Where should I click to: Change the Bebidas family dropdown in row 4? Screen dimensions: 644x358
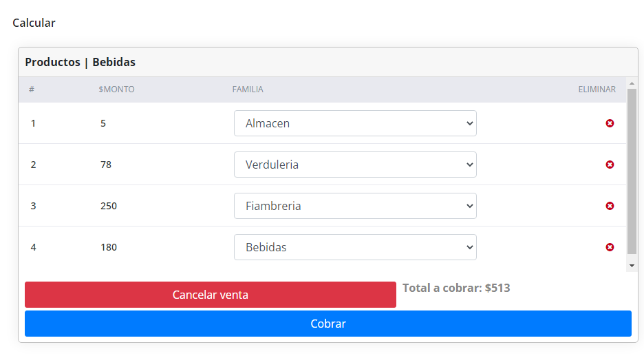tap(355, 247)
